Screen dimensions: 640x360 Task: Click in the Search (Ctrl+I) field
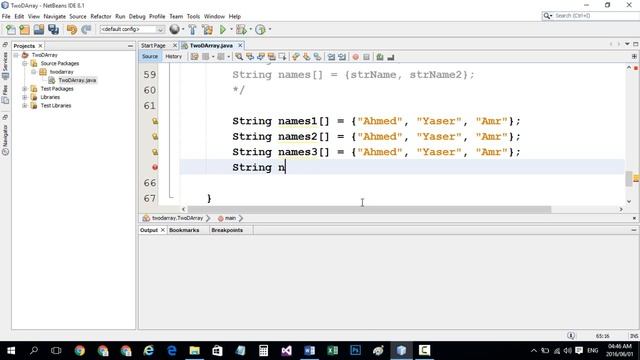594,16
